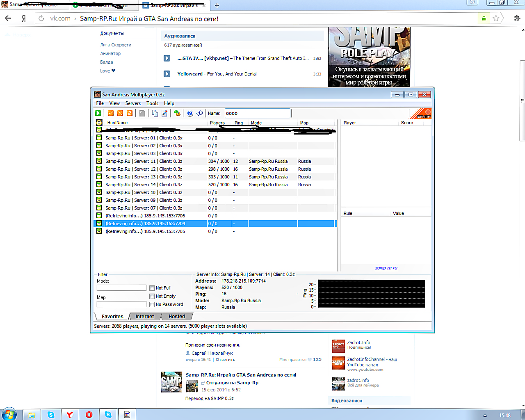
Task: Sort servers by Players column
Action: click(x=219, y=123)
